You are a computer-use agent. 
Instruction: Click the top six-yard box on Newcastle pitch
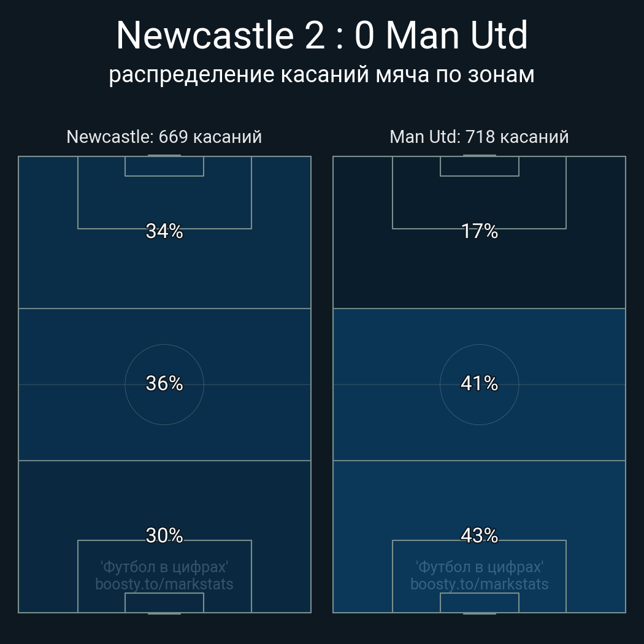164,166
